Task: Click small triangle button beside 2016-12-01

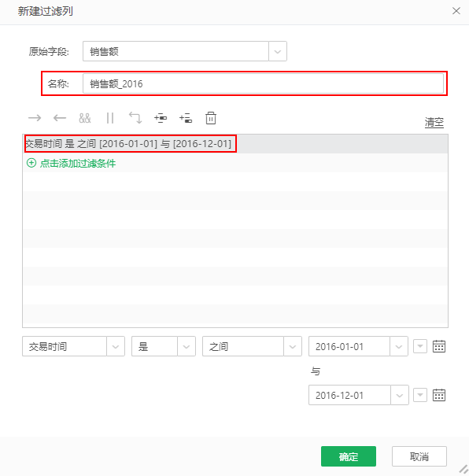Action: [x=420, y=395]
